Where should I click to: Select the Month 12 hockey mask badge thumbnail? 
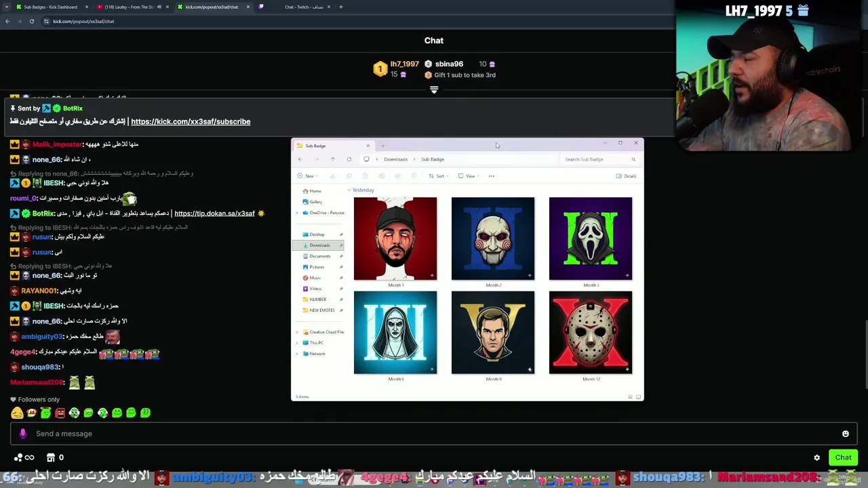point(591,333)
